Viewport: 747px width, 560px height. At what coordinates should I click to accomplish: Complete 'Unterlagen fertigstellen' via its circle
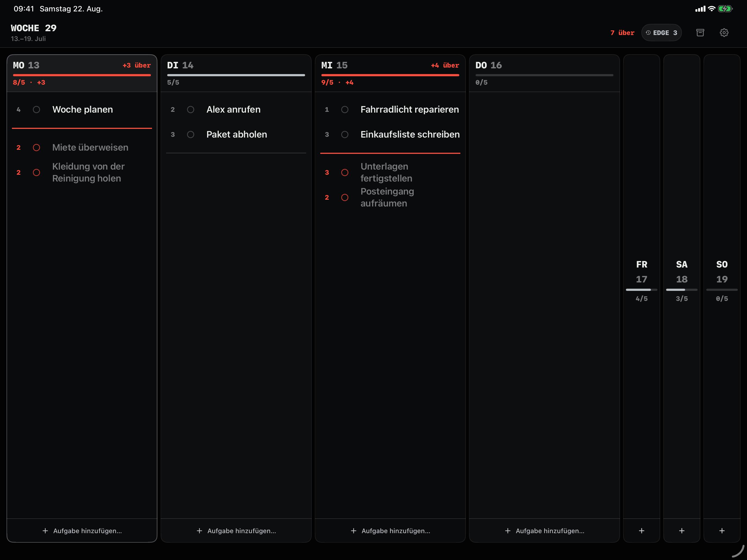tap(345, 173)
